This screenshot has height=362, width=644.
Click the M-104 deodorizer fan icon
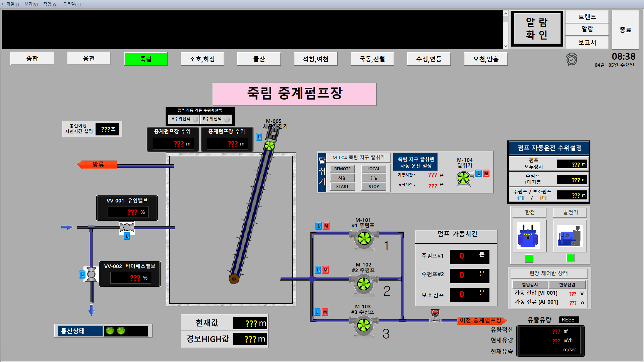point(464,178)
